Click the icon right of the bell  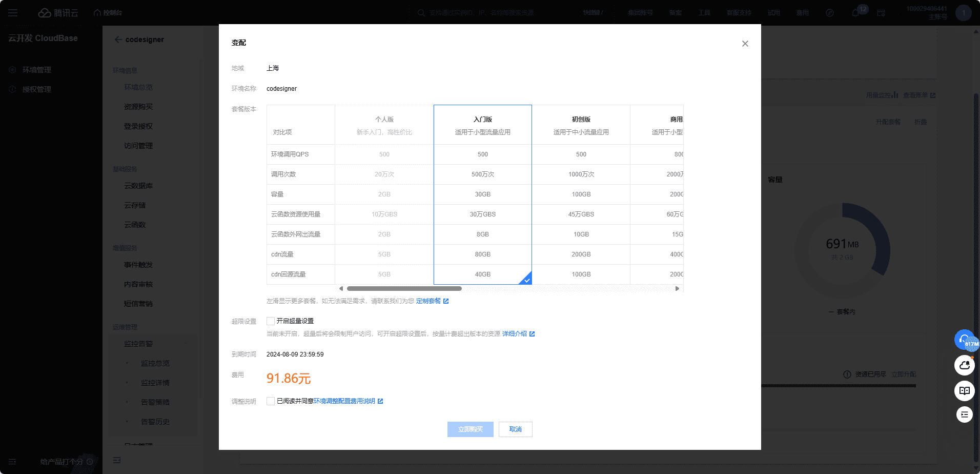tap(881, 13)
